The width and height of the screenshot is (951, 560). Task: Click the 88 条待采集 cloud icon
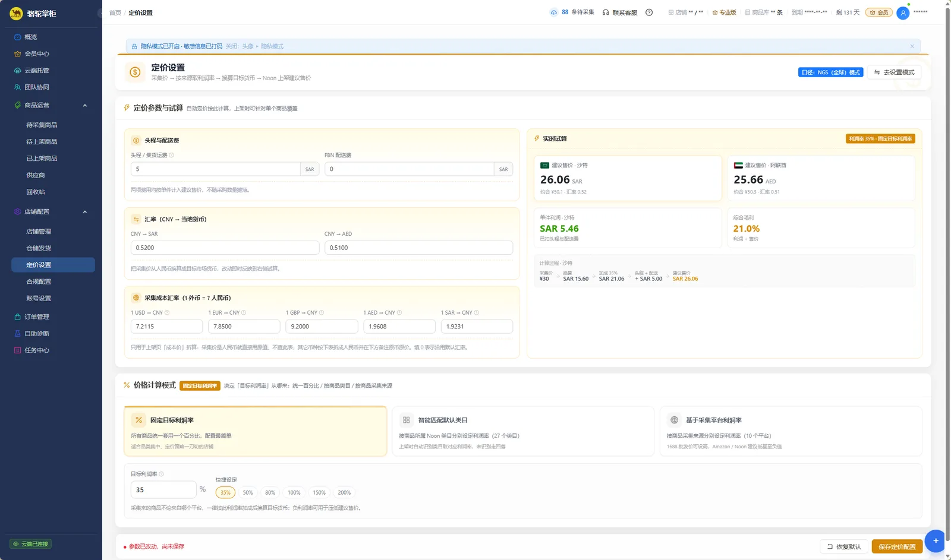[x=554, y=12]
